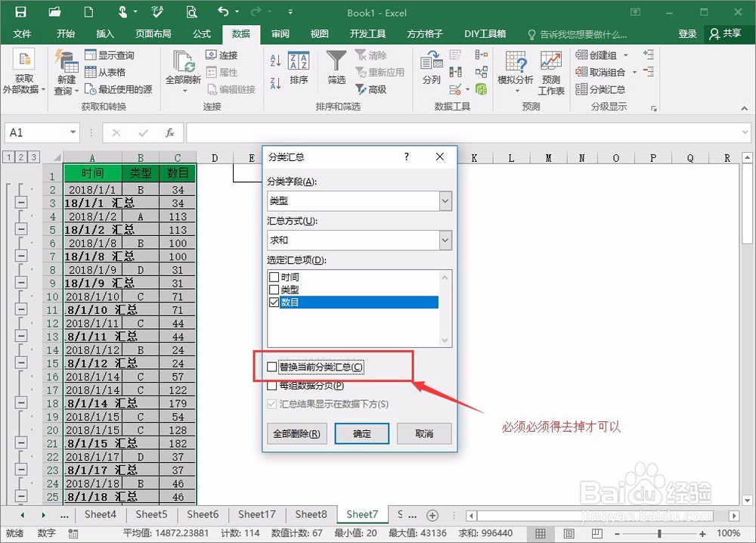Screen dimensions: 756x543
Task: Click 高级 advanced filter
Action: (x=371, y=89)
